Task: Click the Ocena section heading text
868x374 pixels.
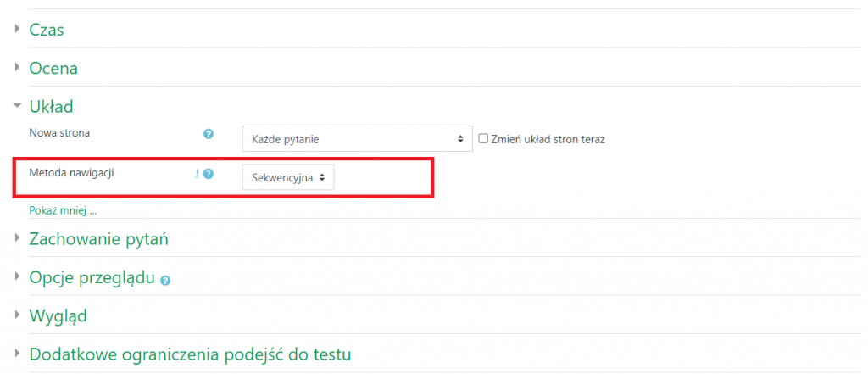Action: click(53, 68)
